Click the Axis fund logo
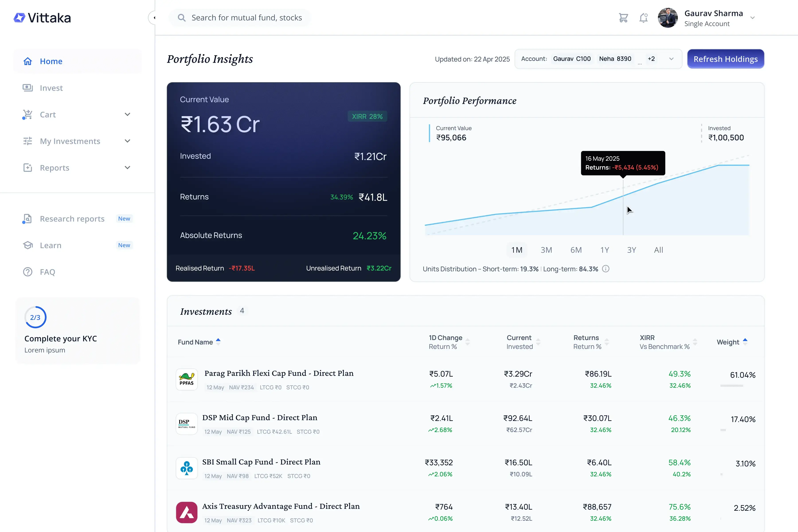This screenshot has width=798, height=532. tap(187, 513)
